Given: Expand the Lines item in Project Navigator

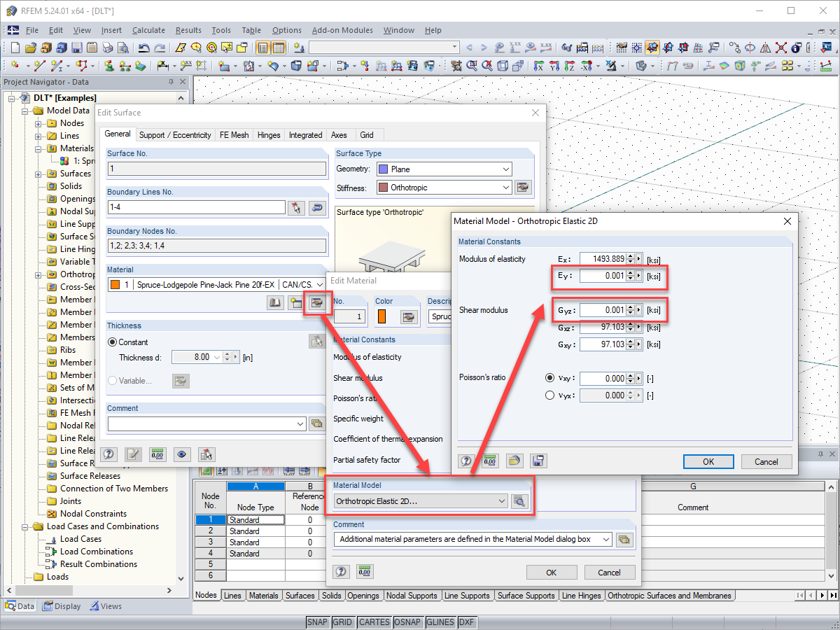Looking at the screenshot, I should click(x=38, y=136).
